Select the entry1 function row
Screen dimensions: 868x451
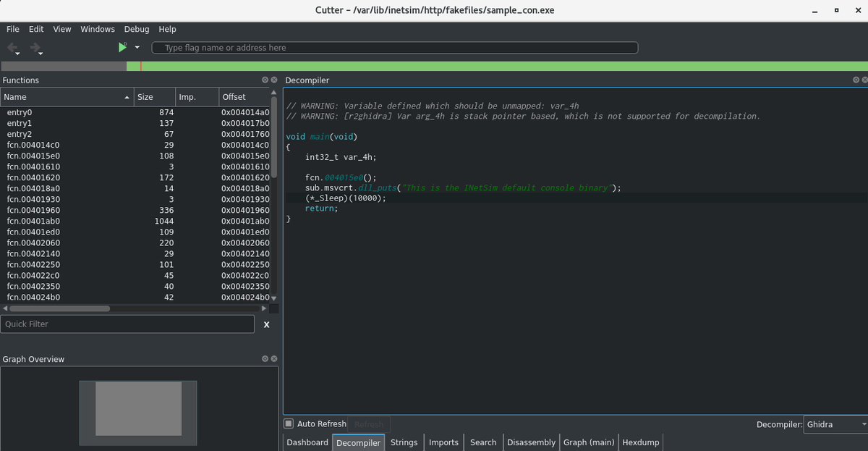point(135,124)
